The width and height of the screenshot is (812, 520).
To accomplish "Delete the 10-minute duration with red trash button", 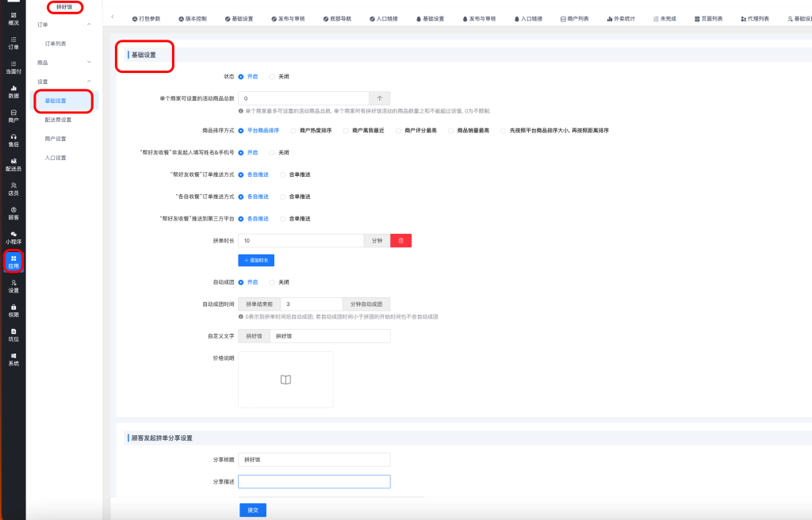I will pyautogui.click(x=400, y=240).
